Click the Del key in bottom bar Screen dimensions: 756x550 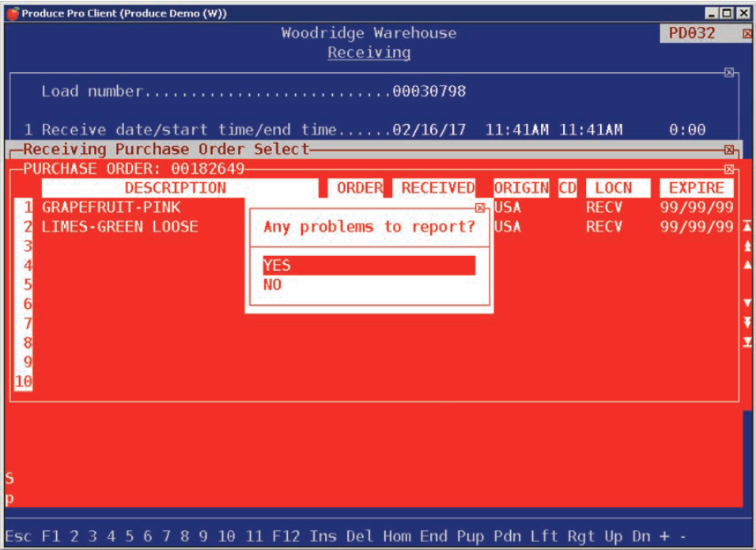coord(359,537)
